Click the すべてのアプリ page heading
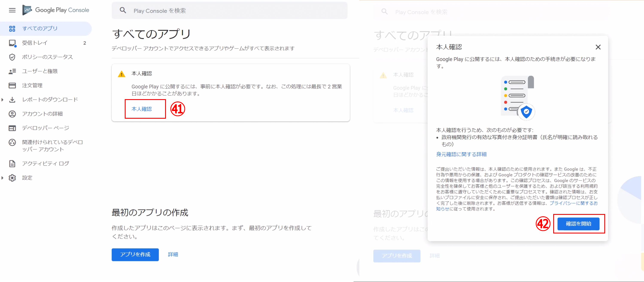Screen dimensions: 644x282 point(152,34)
